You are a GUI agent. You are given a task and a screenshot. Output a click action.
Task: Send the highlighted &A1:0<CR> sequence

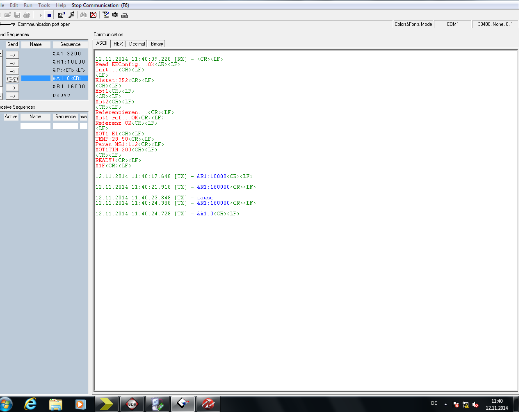[x=12, y=79]
